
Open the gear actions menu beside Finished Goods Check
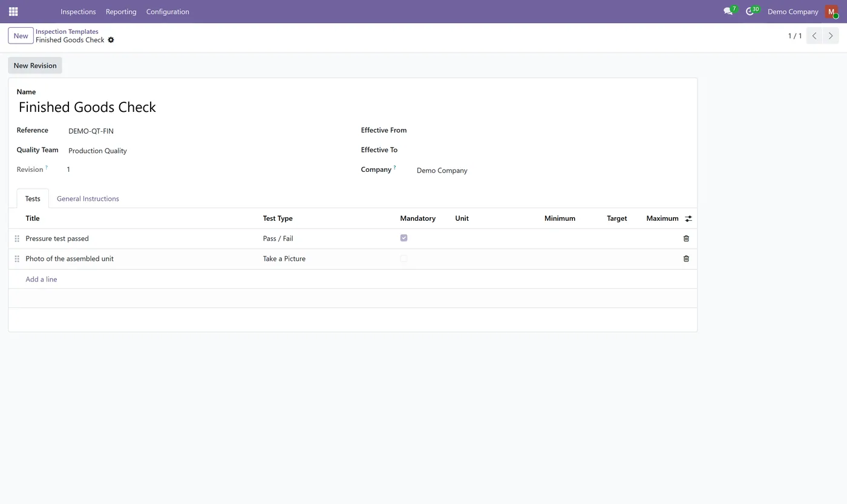pyautogui.click(x=111, y=40)
